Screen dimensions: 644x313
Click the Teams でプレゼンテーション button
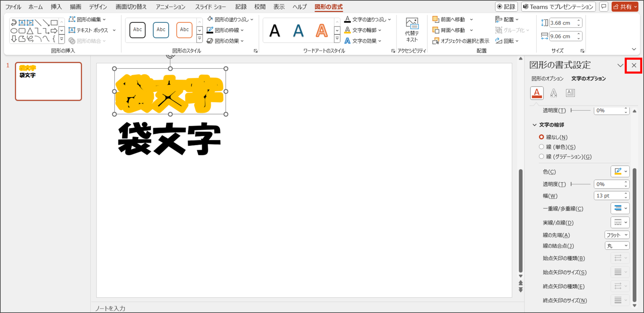[558, 7]
